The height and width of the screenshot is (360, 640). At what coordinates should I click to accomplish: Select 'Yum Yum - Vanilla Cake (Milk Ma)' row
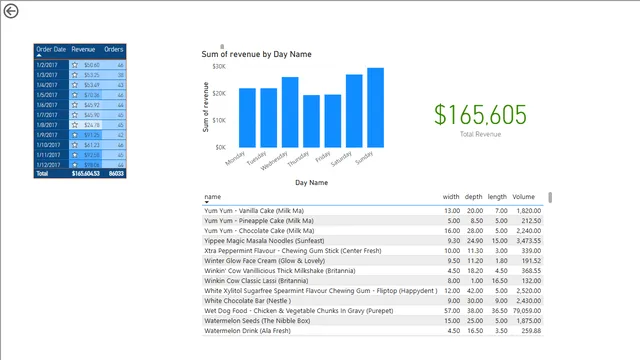(x=373, y=211)
